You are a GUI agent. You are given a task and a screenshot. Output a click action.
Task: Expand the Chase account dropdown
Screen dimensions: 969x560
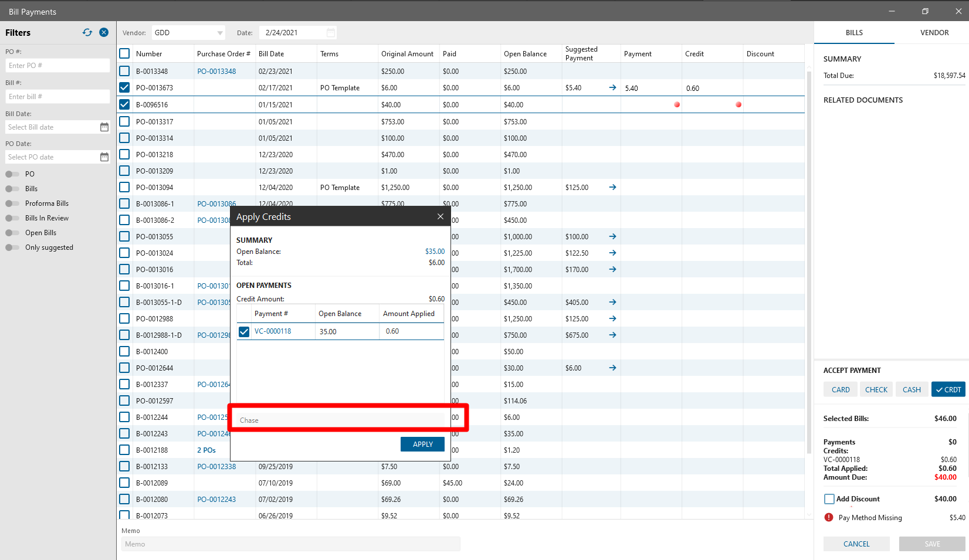[340, 420]
